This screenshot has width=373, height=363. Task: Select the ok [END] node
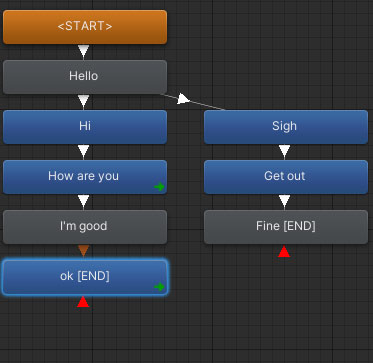pos(85,277)
